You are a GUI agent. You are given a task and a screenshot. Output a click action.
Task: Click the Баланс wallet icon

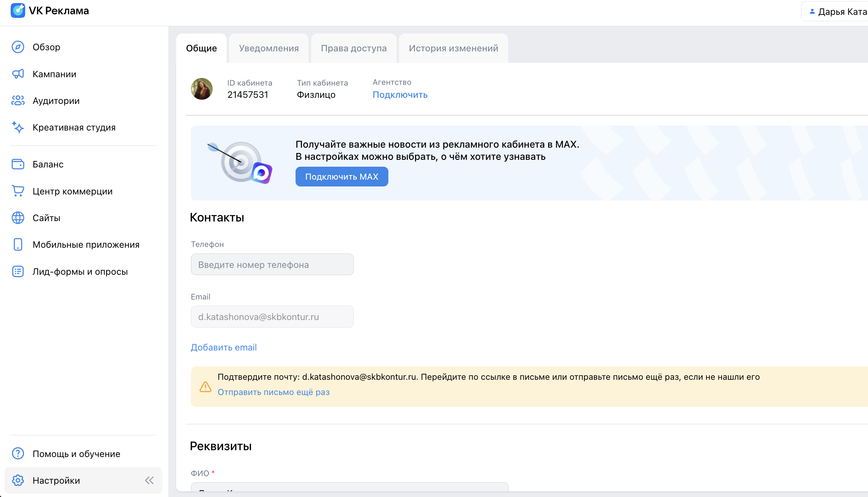[18, 164]
